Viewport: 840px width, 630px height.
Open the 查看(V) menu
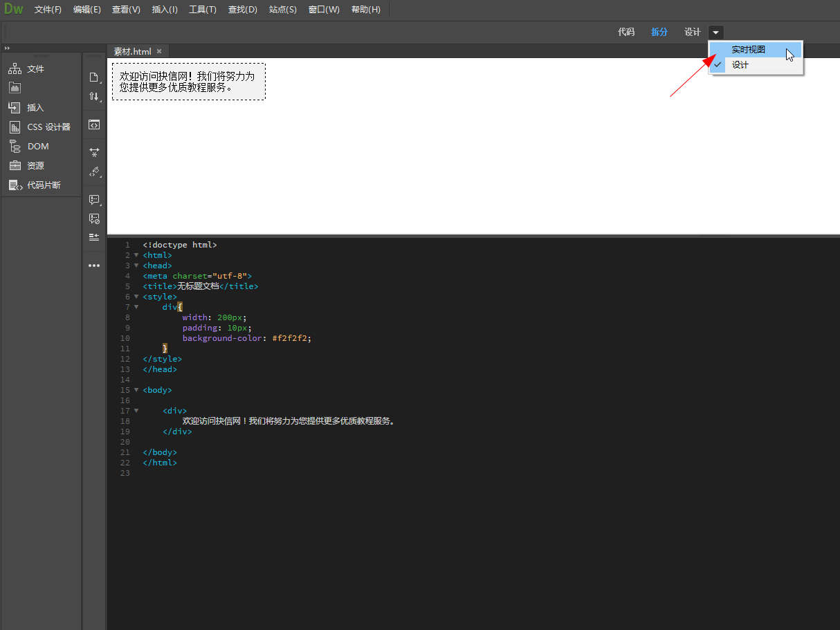click(126, 10)
